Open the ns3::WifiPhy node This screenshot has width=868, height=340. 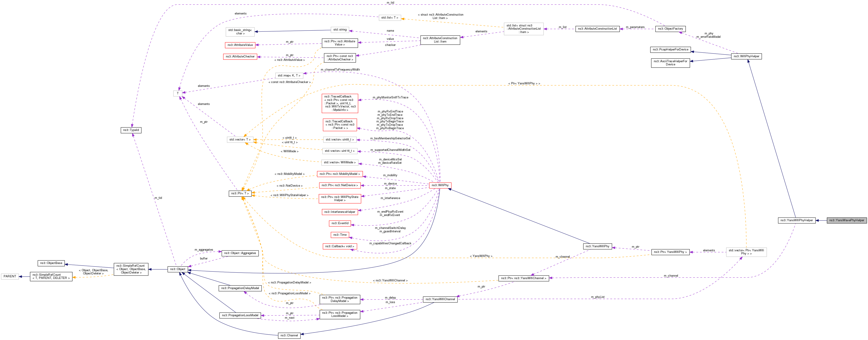click(440, 185)
